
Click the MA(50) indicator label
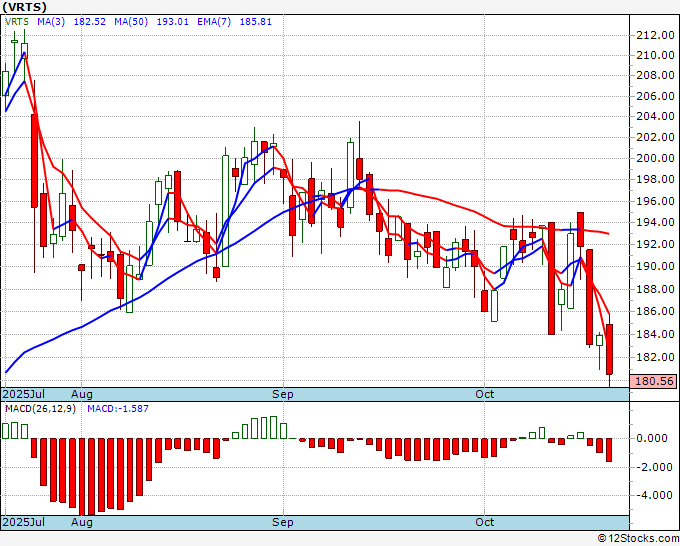tap(131, 22)
